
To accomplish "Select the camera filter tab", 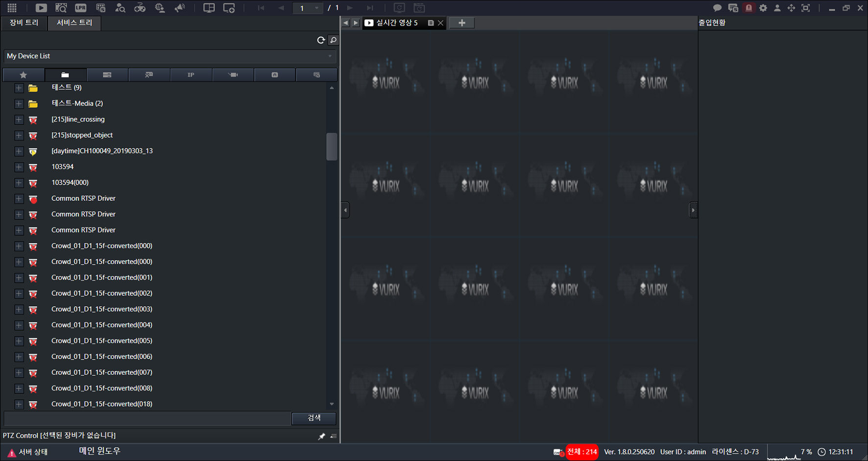I will (233, 75).
